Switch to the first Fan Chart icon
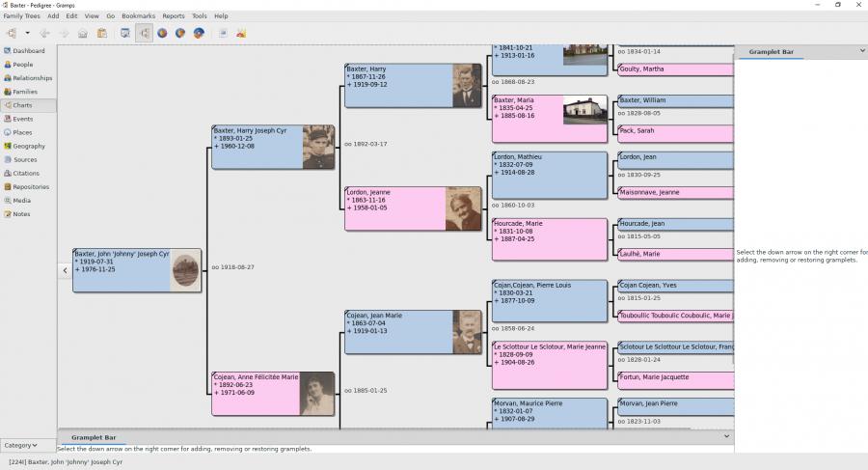868x470 pixels. [162, 33]
